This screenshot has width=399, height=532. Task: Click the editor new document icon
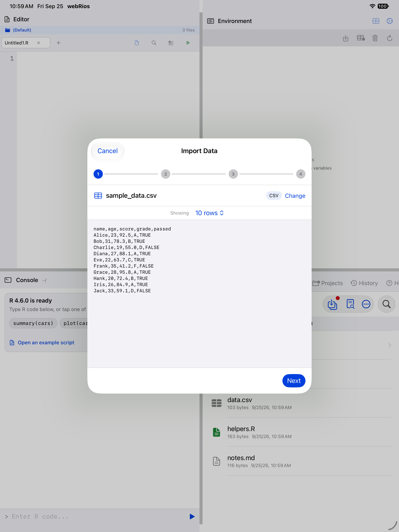point(137,43)
